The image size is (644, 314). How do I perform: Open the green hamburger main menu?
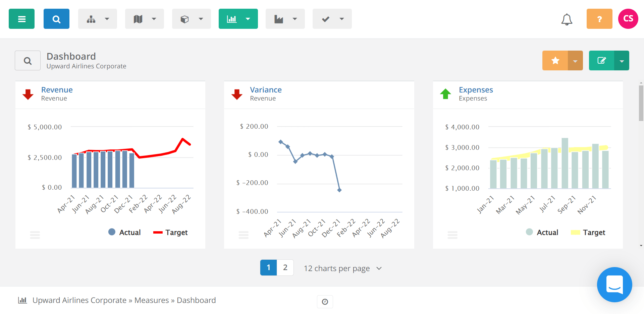pos(21,18)
